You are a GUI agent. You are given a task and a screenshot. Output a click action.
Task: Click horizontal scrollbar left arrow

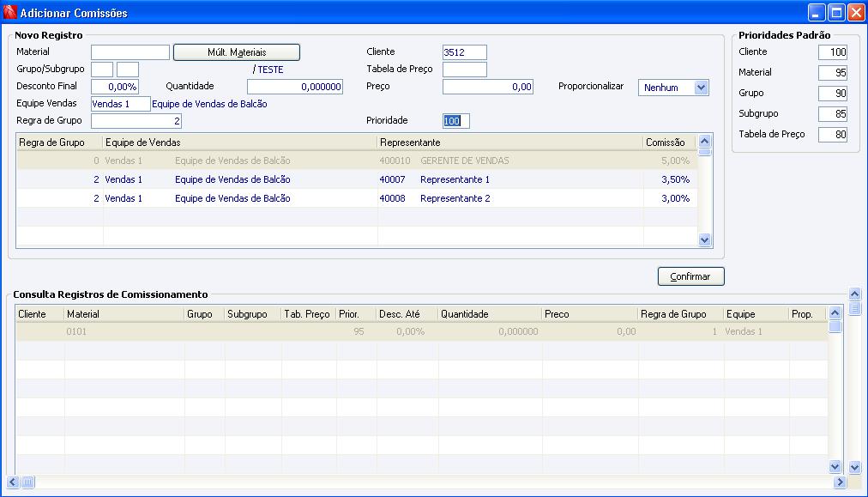tap(13, 482)
